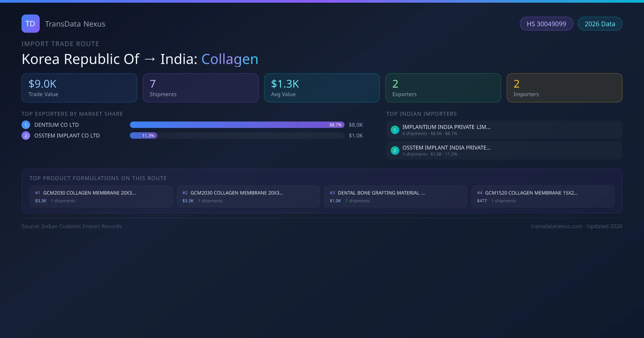Click the green 2 marker for OSSTEM IMPLANT INDIA

tap(395, 150)
